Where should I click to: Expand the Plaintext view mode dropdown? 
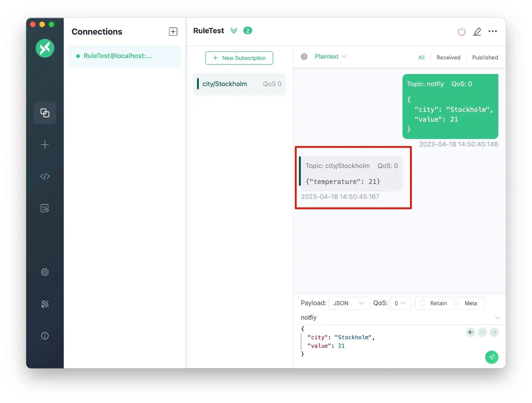(330, 56)
